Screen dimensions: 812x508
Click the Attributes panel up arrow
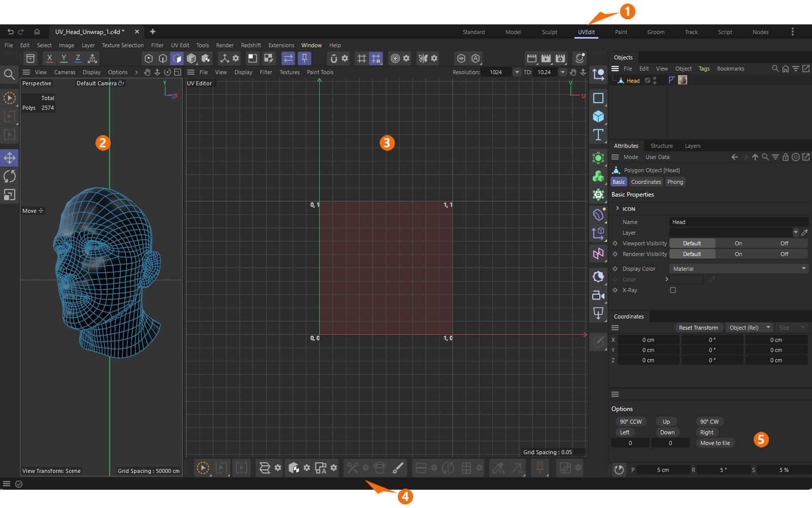pos(755,157)
